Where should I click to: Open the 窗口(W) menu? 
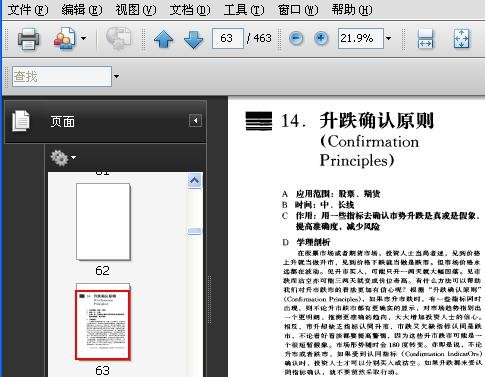pyautogui.click(x=298, y=10)
